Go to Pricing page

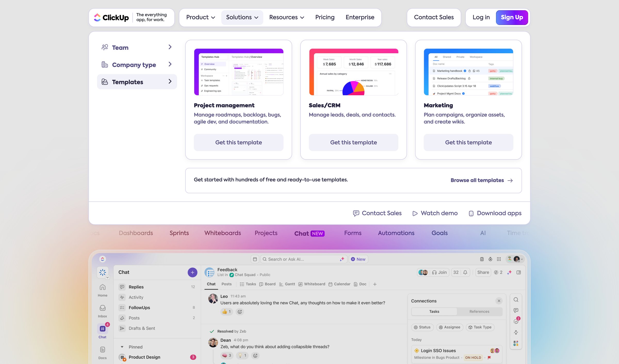click(x=325, y=17)
